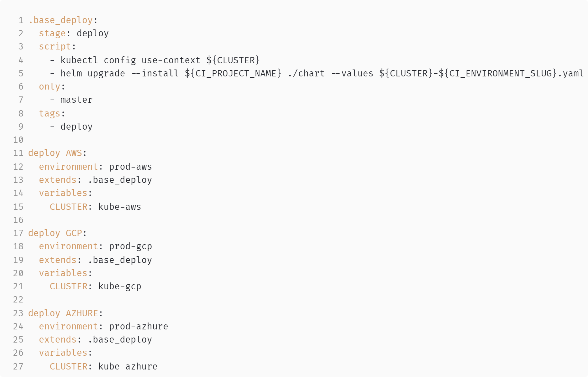588x377 pixels.
Task: Click the kube-gcp cluster value
Action: (x=120, y=287)
